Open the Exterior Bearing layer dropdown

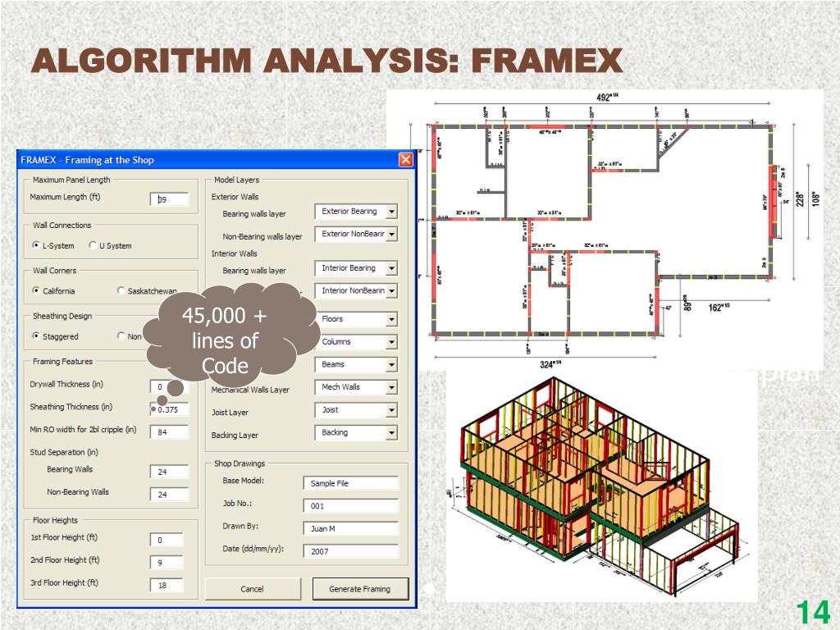[x=391, y=212]
